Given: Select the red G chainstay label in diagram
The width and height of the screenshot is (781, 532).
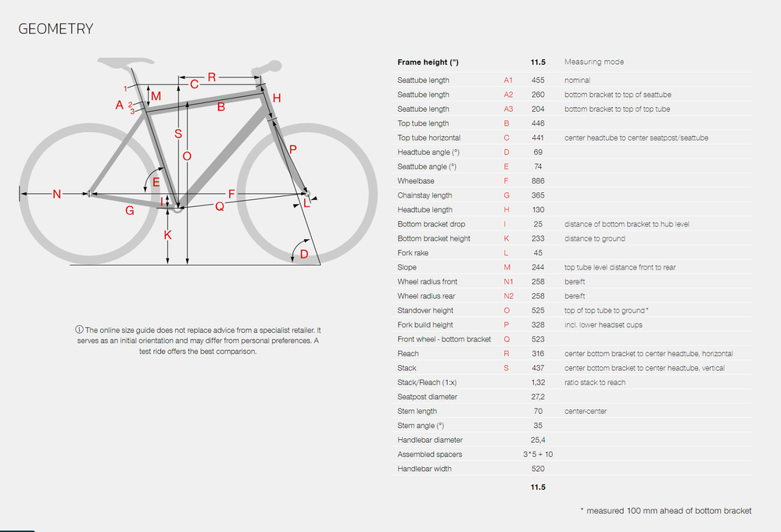Looking at the screenshot, I should point(130,211).
